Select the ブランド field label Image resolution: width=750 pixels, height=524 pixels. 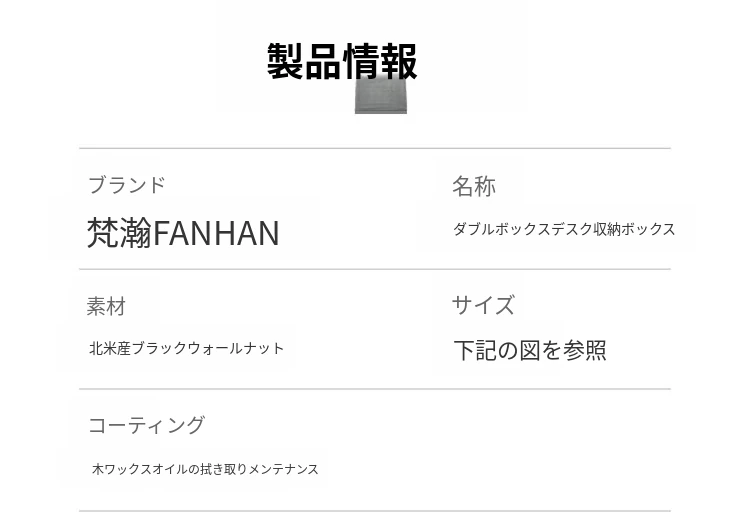click(127, 185)
